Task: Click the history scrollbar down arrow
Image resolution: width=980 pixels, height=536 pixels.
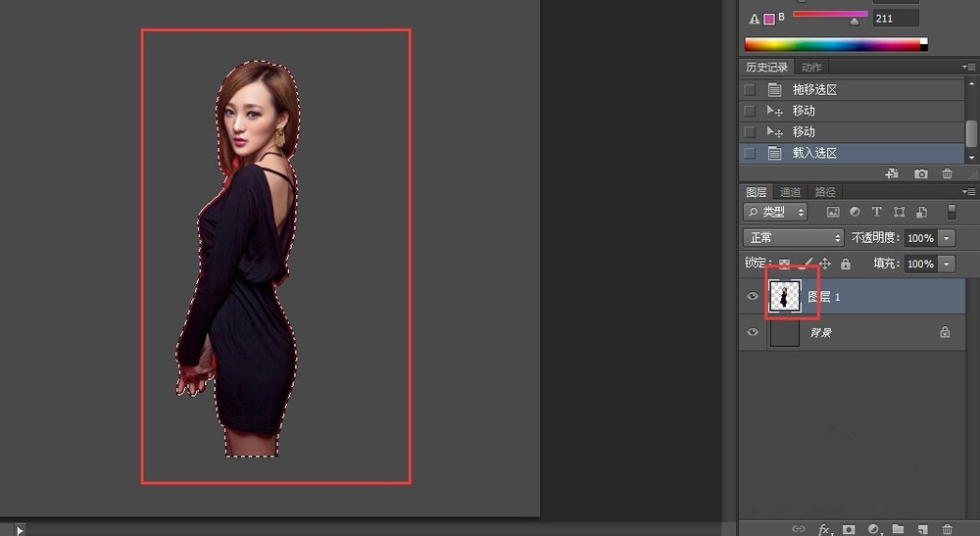Action: coord(971,159)
